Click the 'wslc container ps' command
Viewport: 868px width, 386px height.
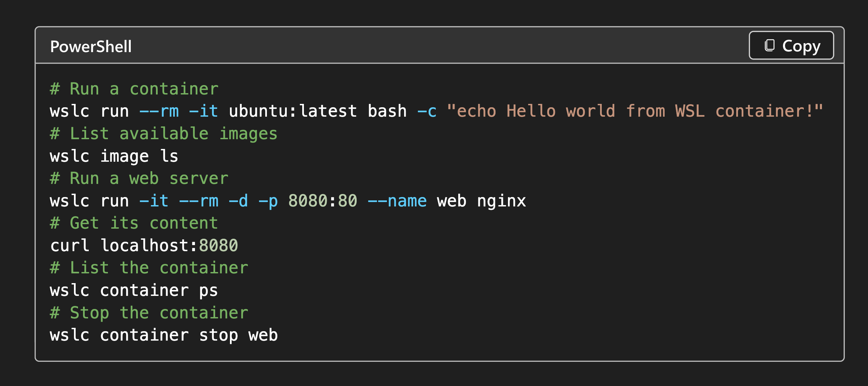(x=134, y=290)
